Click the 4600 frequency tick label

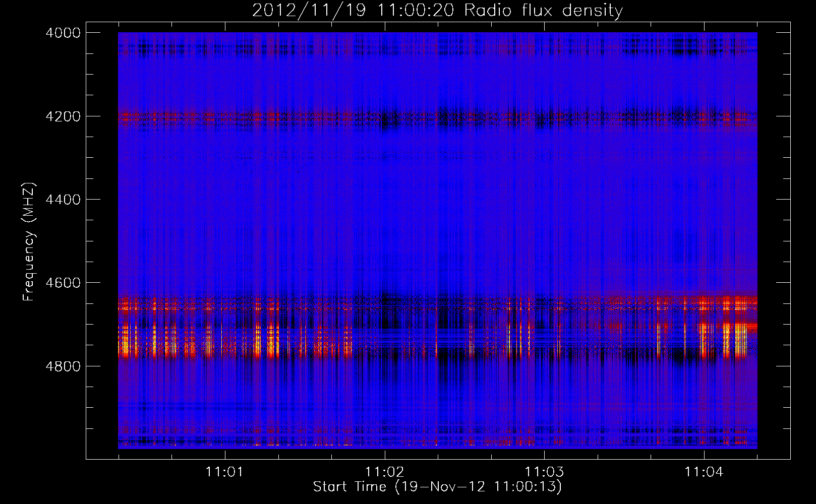[x=63, y=283]
